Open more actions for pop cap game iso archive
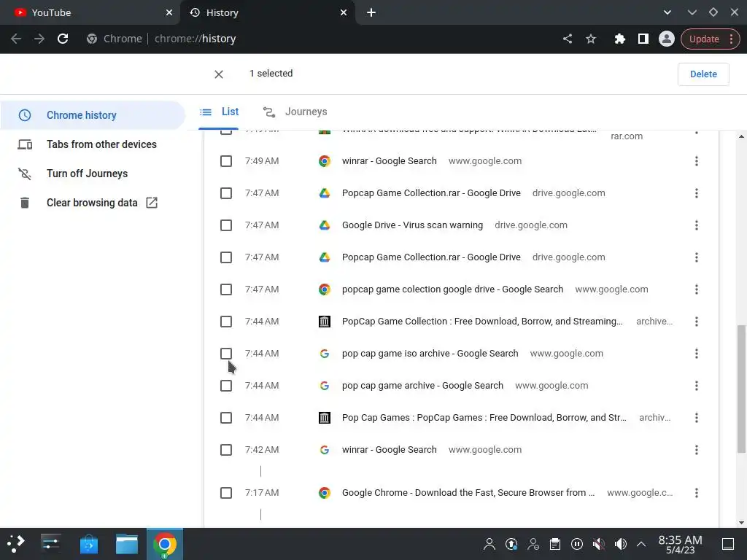Image resolution: width=747 pixels, height=560 pixels. (697, 354)
